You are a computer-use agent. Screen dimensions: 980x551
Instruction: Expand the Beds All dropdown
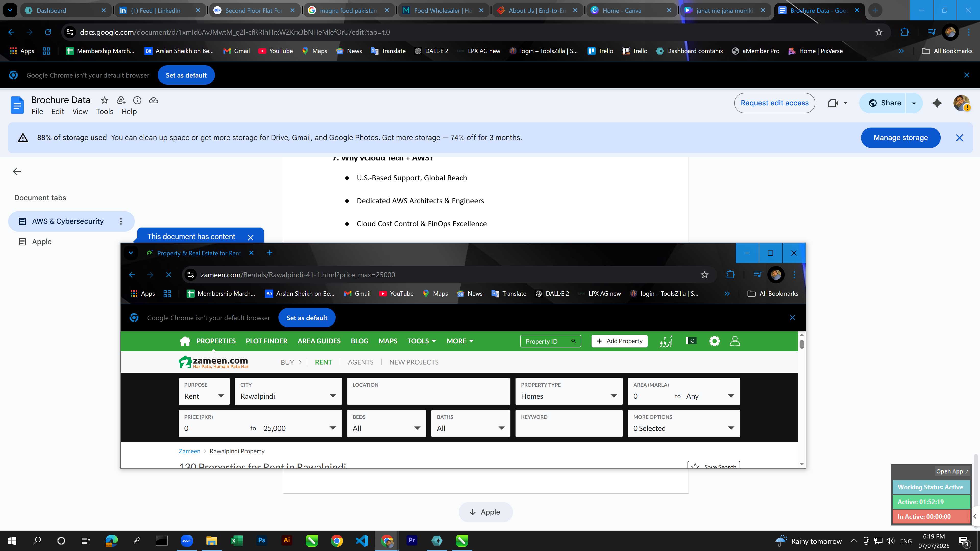[x=387, y=423]
